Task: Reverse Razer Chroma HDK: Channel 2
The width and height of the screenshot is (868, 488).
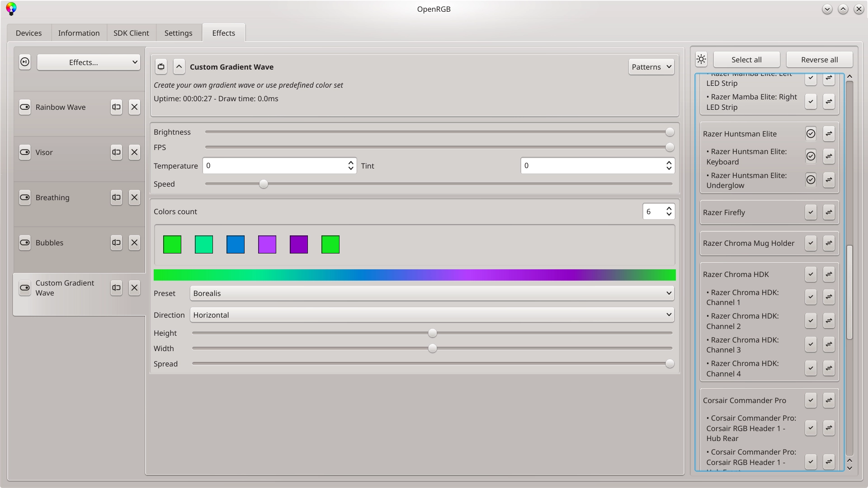Action: (829, 321)
